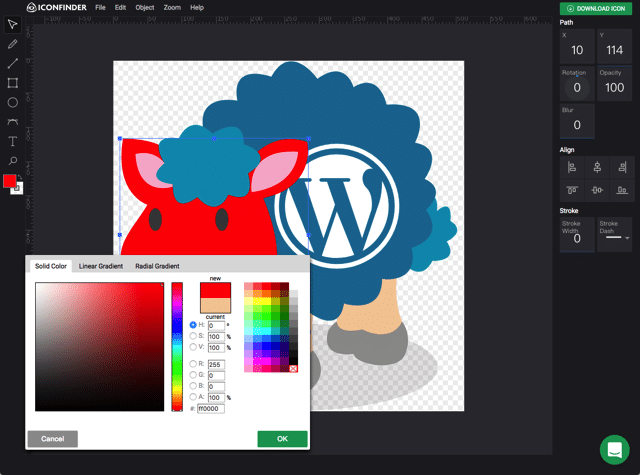The width and height of the screenshot is (640, 475).
Task: Click the hex field showing ff0000
Action: [x=211, y=408]
